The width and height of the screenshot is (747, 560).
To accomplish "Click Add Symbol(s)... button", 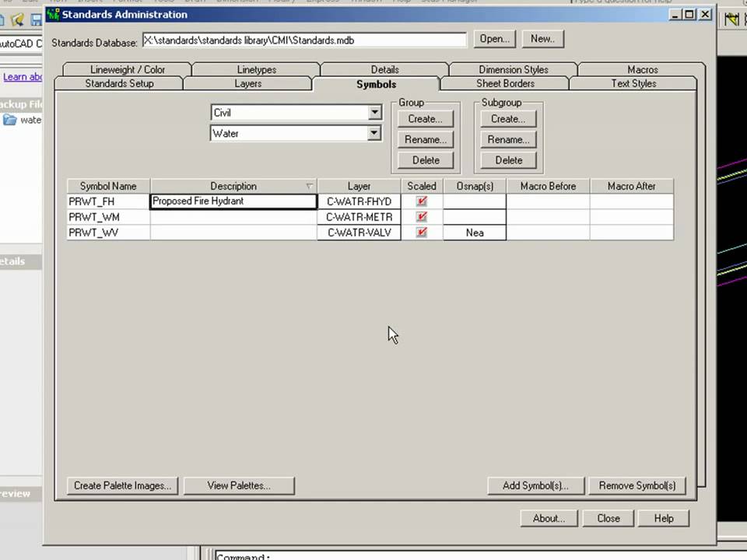I will tap(535, 485).
